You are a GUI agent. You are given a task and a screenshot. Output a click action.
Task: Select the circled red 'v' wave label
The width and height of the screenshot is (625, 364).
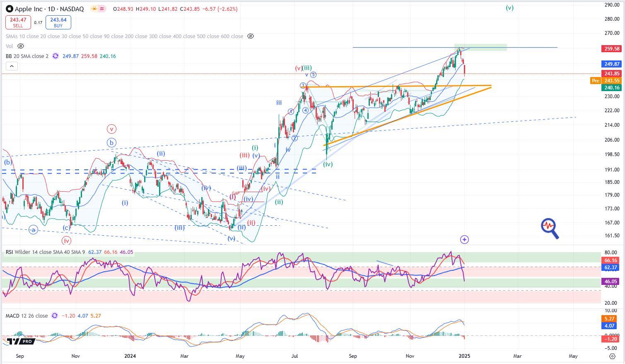pos(111,129)
